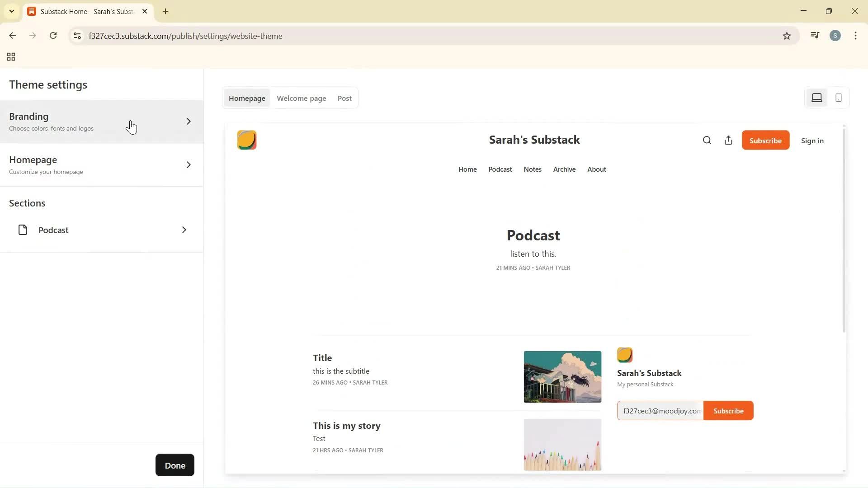Select the Post preview tab
This screenshot has height=488, width=868.
pos(344,99)
